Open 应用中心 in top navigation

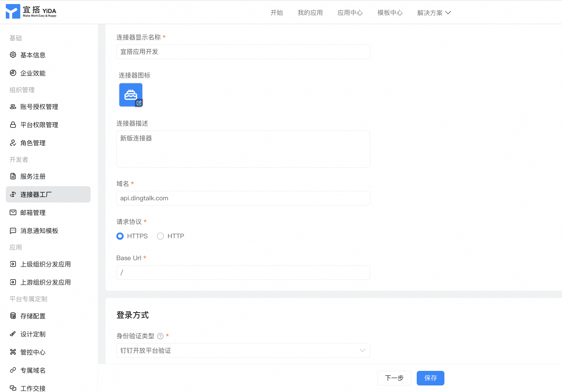point(350,13)
